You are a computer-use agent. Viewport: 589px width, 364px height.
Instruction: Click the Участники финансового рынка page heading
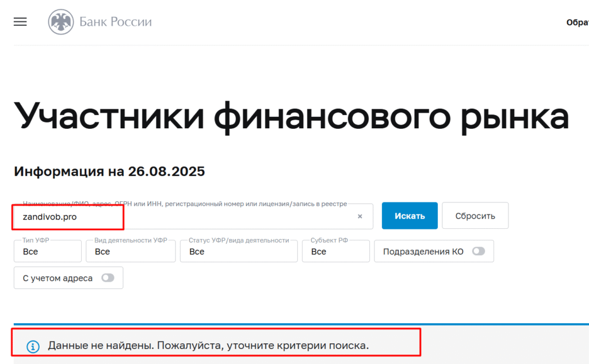point(291,114)
